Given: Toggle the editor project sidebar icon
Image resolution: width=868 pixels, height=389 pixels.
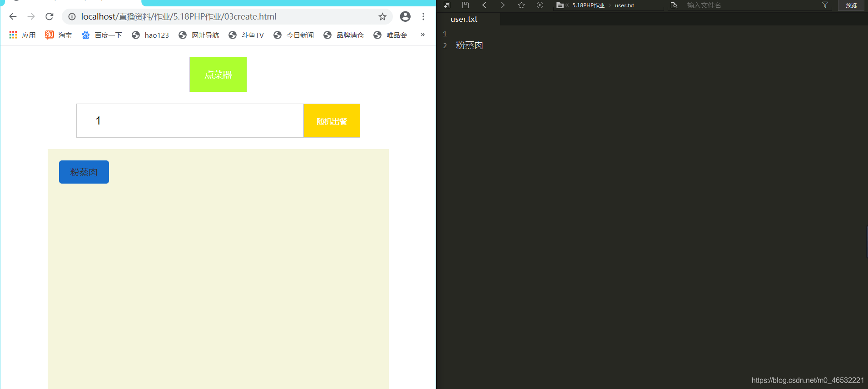Looking at the screenshot, I should [x=447, y=5].
